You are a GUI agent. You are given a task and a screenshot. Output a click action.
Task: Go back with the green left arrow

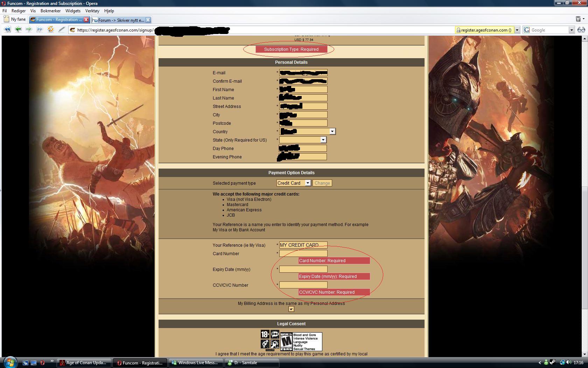[18, 30]
